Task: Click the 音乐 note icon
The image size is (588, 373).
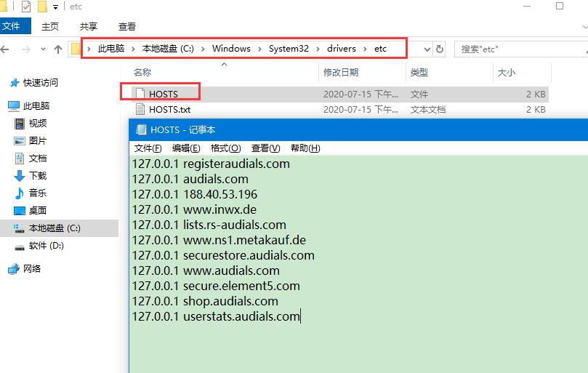Action: coord(19,193)
